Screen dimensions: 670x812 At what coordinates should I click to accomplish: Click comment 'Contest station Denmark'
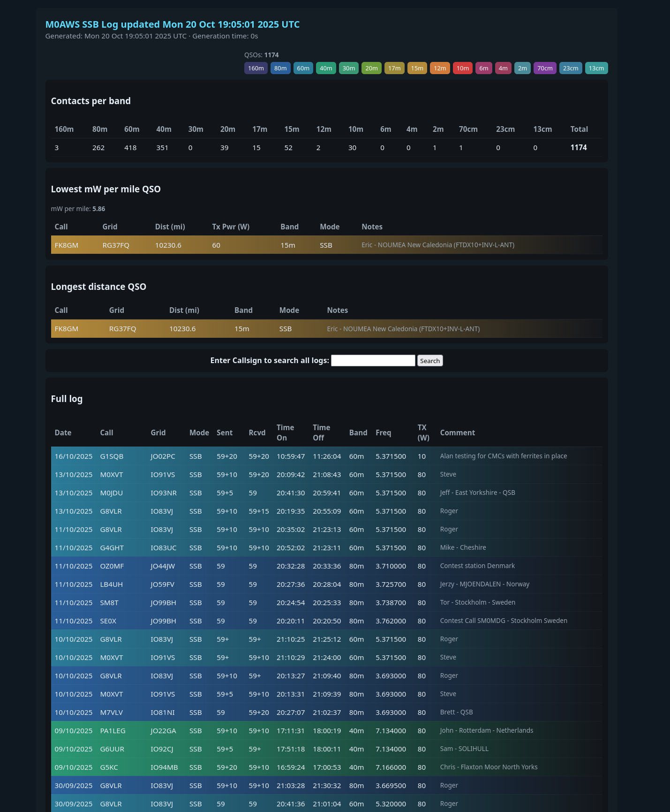click(477, 566)
